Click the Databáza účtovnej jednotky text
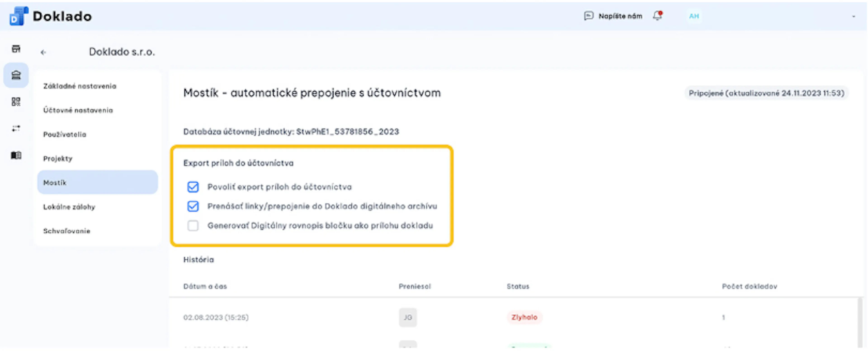Viewport: 868px width, 351px height. [x=291, y=132]
